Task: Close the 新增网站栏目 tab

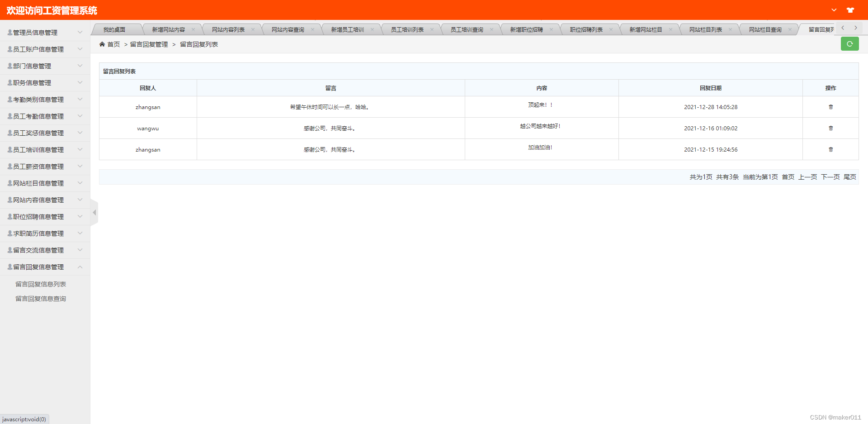Action: click(x=670, y=29)
